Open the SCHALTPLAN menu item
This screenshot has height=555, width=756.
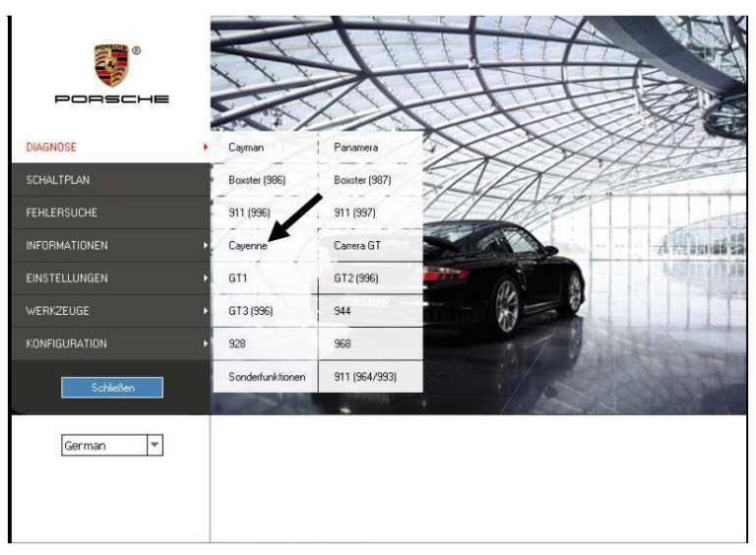(111, 180)
